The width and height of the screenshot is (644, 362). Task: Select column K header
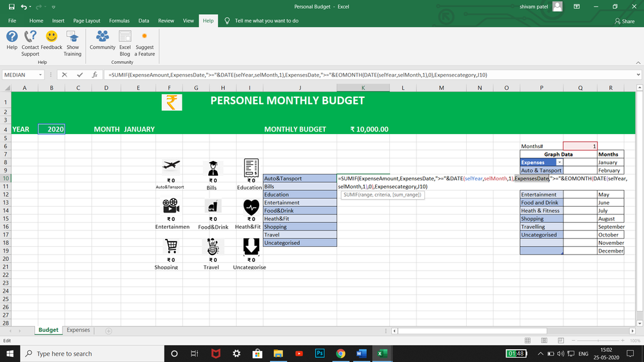point(363,88)
